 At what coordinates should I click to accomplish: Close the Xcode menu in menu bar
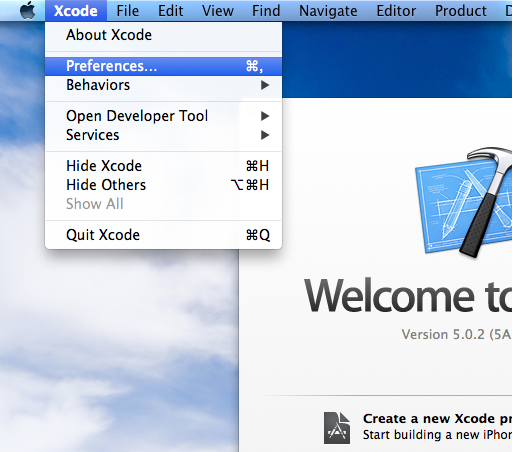point(76,11)
